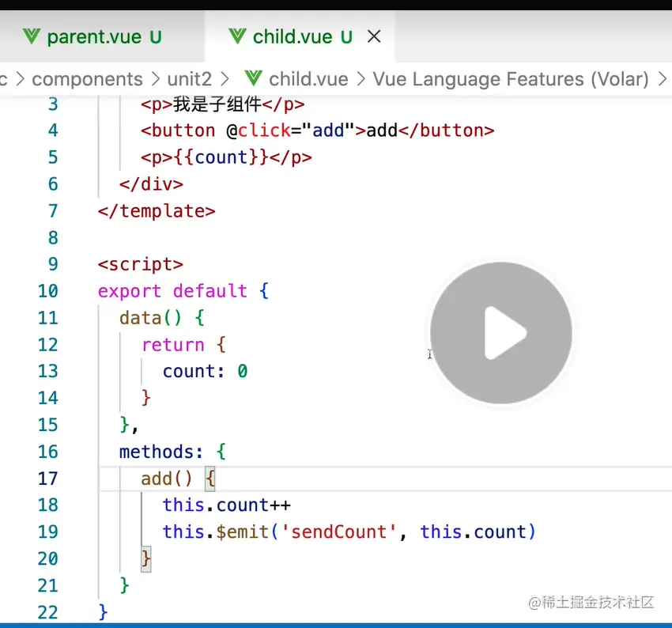The height and width of the screenshot is (628, 672).
Task: Click line number 17 in gutter
Action: [47, 479]
